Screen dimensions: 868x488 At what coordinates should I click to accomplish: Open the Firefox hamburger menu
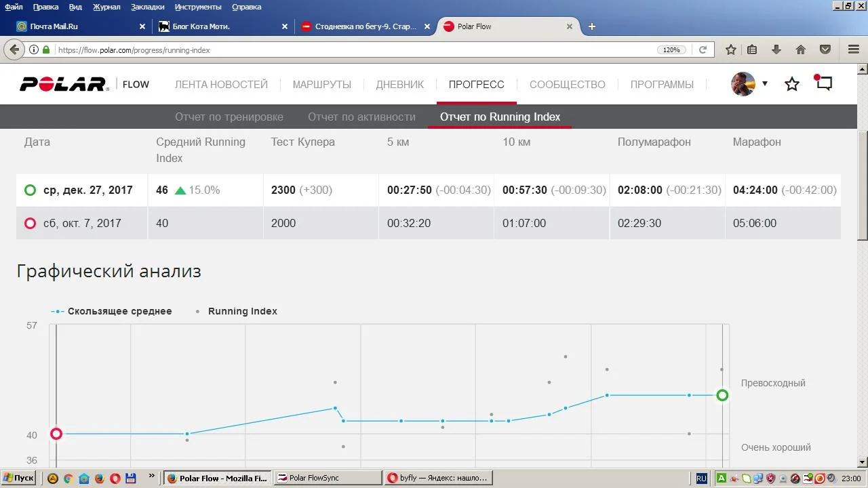coord(854,49)
